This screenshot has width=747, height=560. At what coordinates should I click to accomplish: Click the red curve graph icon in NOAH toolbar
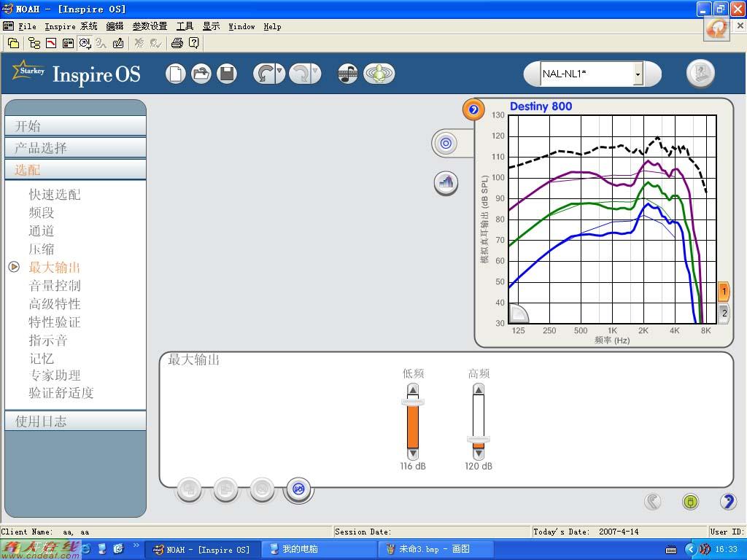pos(51,43)
